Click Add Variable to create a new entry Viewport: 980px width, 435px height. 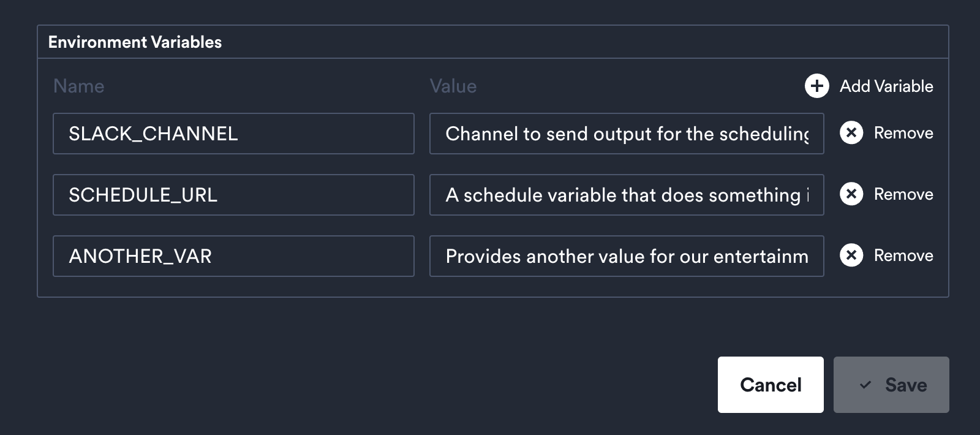[x=887, y=86]
